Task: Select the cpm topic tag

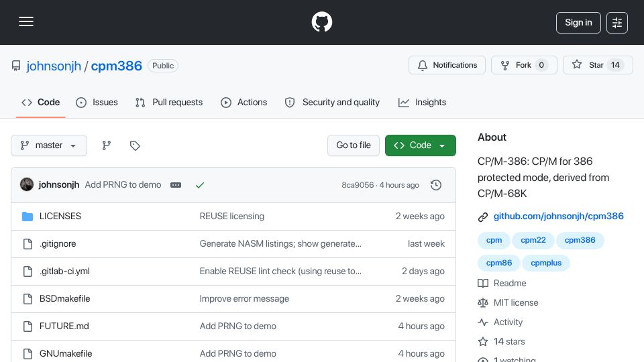Action: click(x=494, y=240)
